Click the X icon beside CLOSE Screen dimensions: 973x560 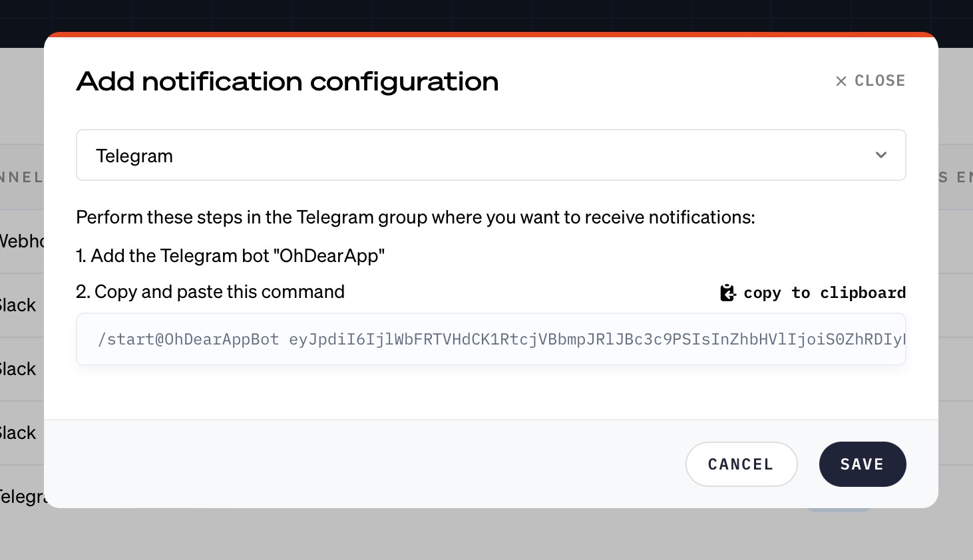pyautogui.click(x=841, y=81)
